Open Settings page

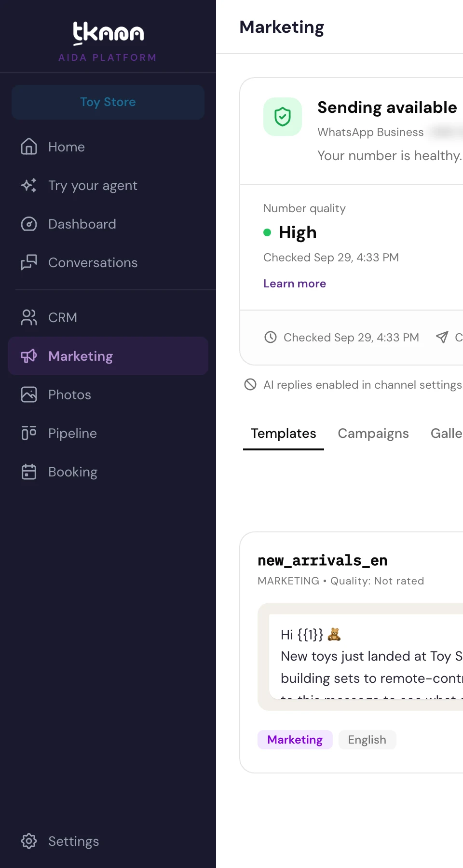click(108, 841)
